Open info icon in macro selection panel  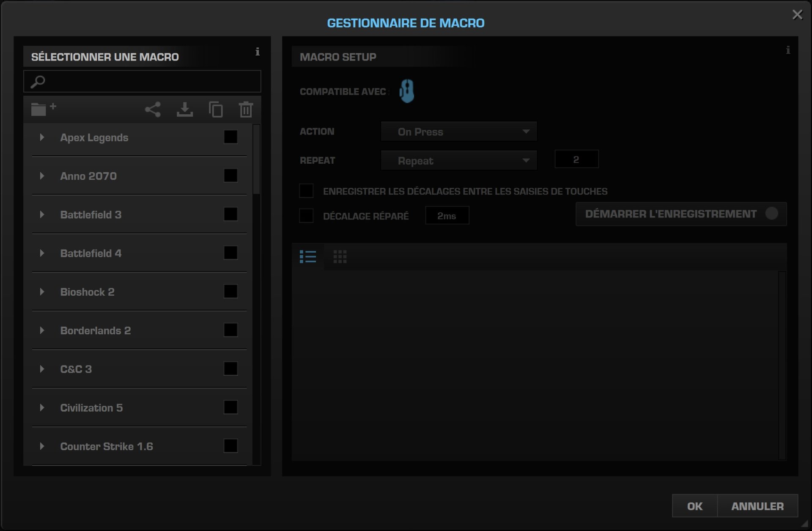tap(258, 52)
